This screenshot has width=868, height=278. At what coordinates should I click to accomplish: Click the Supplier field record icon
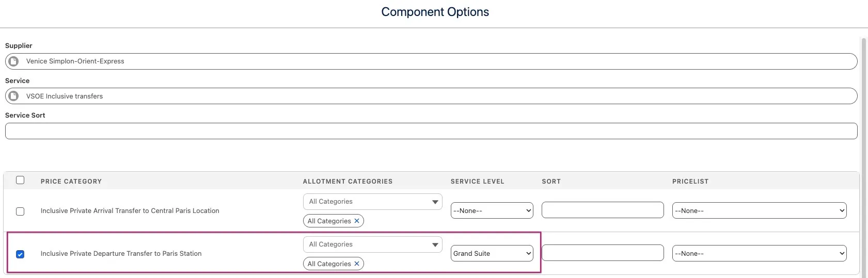(x=14, y=61)
